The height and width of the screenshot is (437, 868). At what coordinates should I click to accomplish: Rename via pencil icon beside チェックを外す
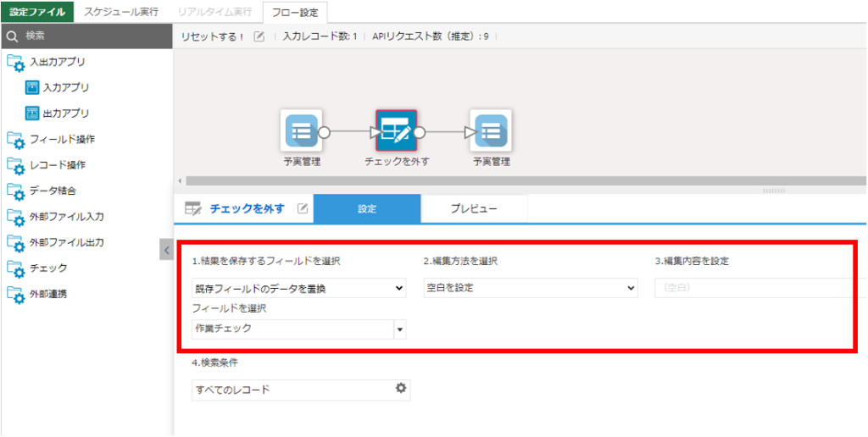(303, 208)
